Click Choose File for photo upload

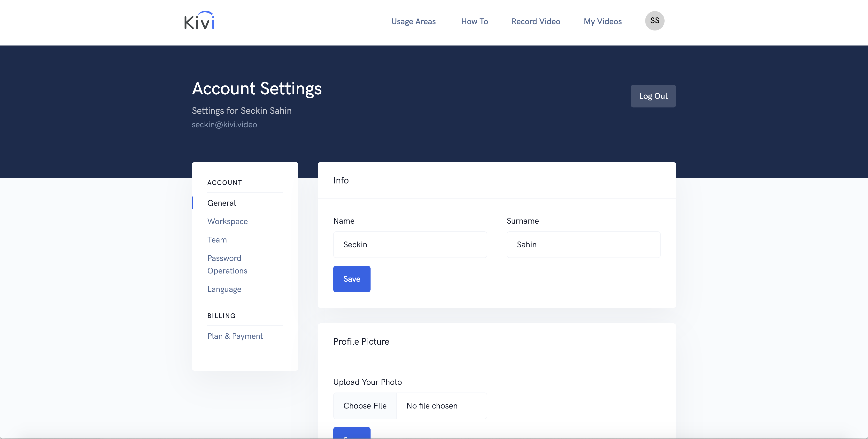pyautogui.click(x=364, y=406)
